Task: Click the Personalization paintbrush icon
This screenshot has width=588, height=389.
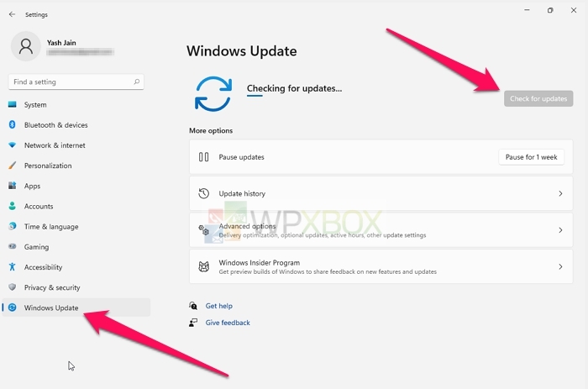Action: (x=13, y=165)
